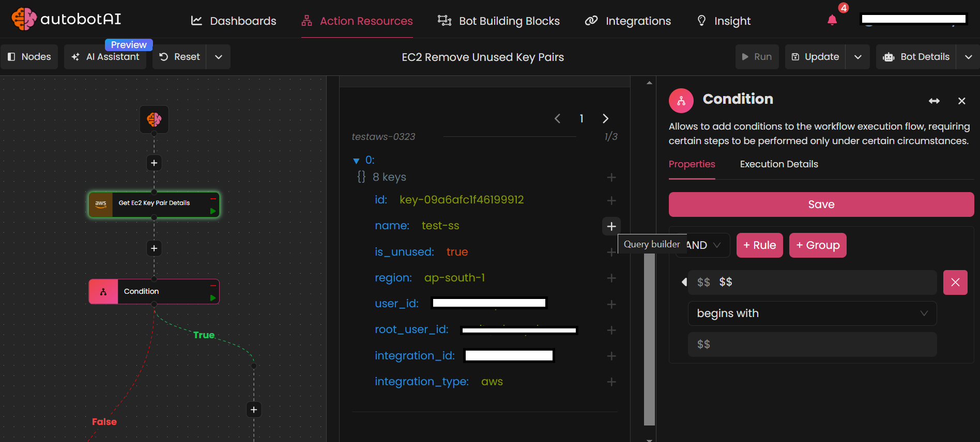Click the ap-south-1 region value

pyautogui.click(x=454, y=278)
